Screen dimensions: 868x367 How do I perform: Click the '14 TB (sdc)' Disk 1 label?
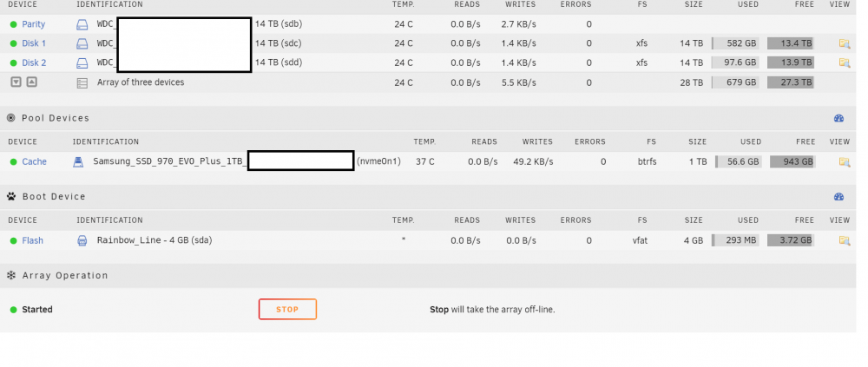(279, 43)
